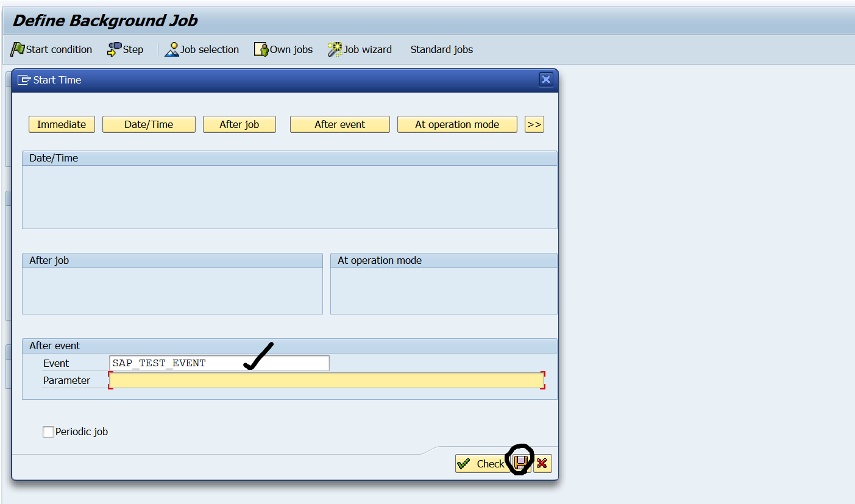Cancel the dialog using the red X icon
Image resolution: width=855 pixels, height=504 pixels.
pos(542,464)
